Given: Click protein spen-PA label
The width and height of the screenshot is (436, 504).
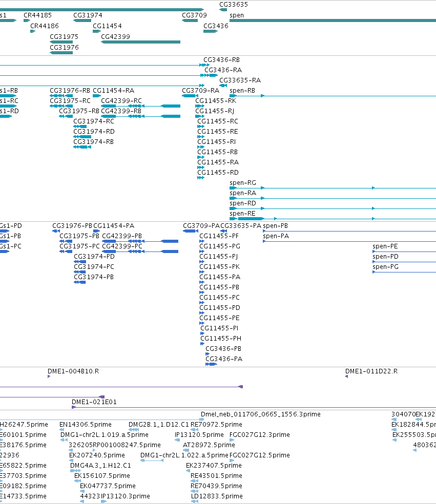Looking at the screenshot, I should (276, 236).
